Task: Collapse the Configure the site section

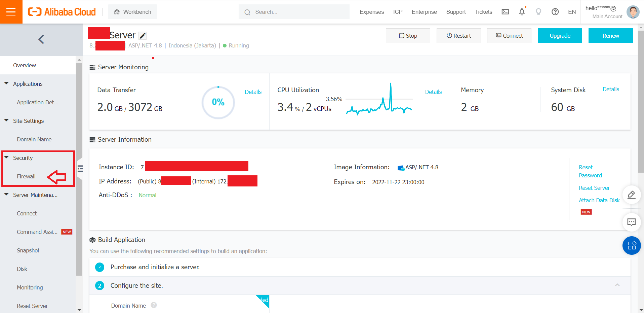Action: (617, 285)
